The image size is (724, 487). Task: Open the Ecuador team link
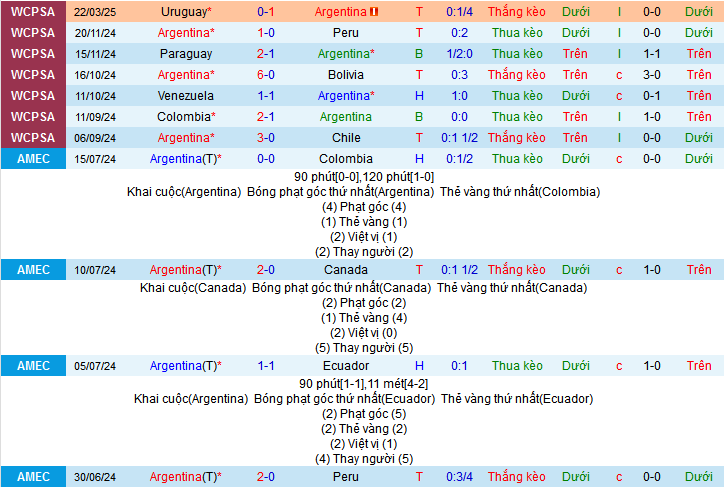pos(345,366)
